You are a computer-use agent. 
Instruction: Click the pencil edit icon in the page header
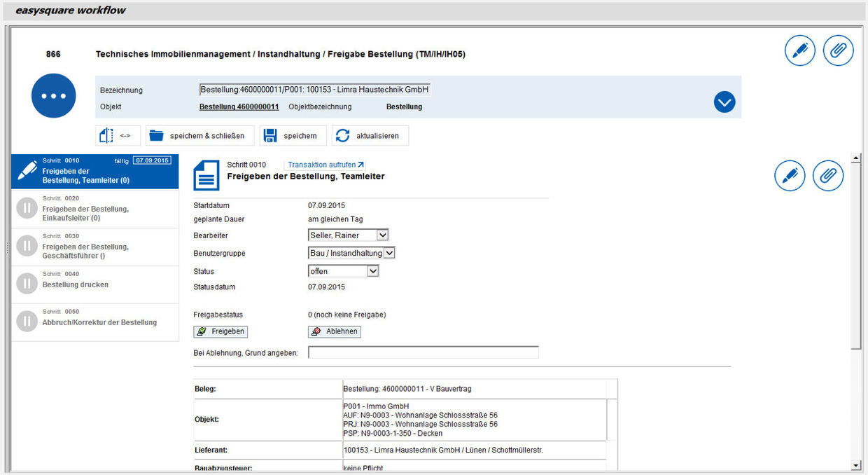[800, 50]
